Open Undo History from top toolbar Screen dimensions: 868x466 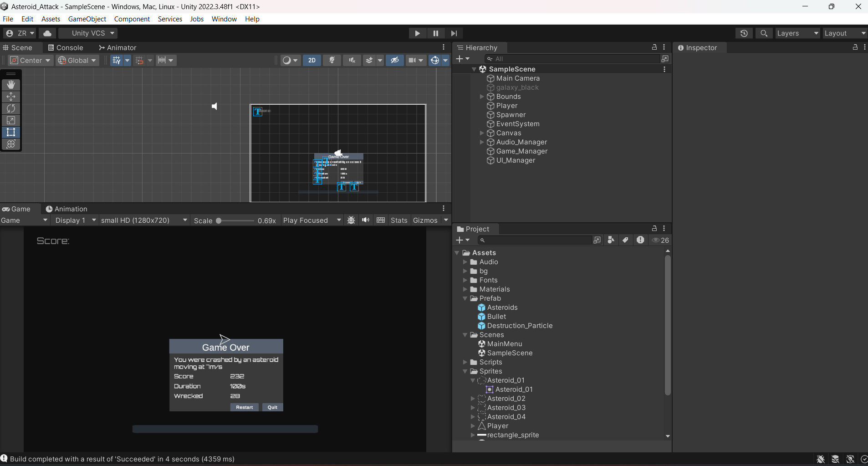[x=744, y=33]
